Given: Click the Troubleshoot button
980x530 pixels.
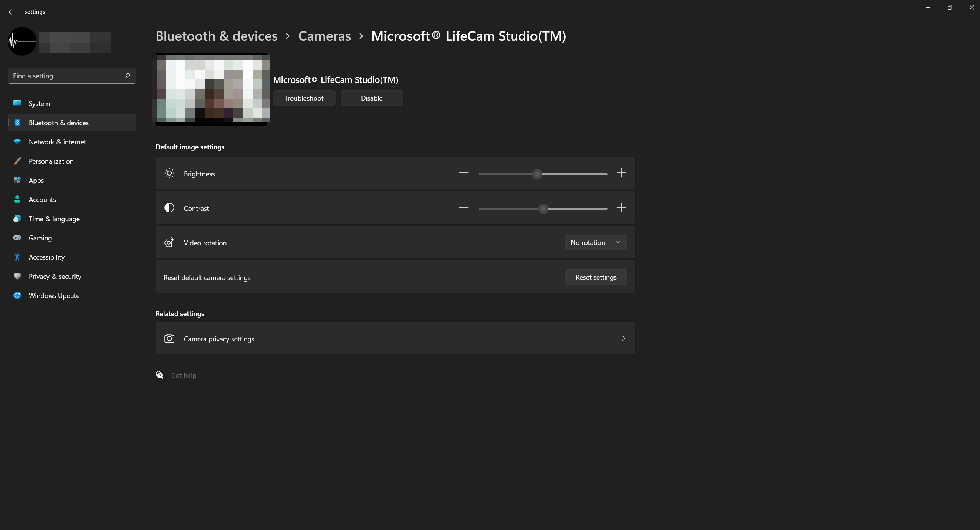Looking at the screenshot, I should 304,98.
